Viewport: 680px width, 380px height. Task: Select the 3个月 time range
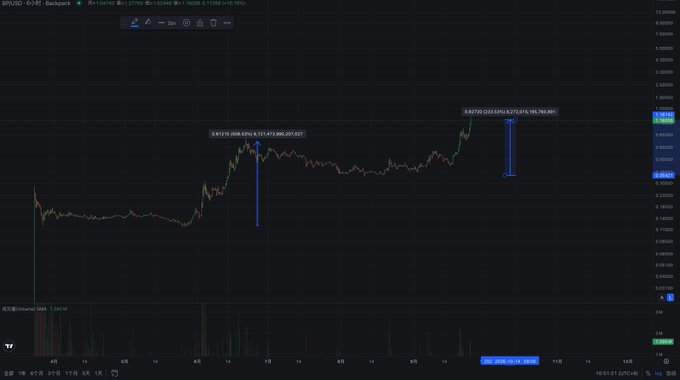pos(54,373)
